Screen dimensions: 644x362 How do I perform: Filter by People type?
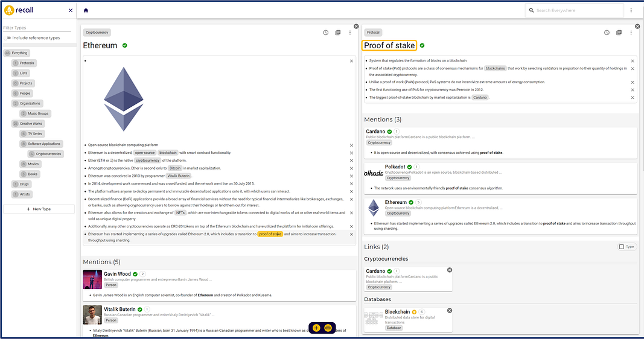[x=22, y=93]
